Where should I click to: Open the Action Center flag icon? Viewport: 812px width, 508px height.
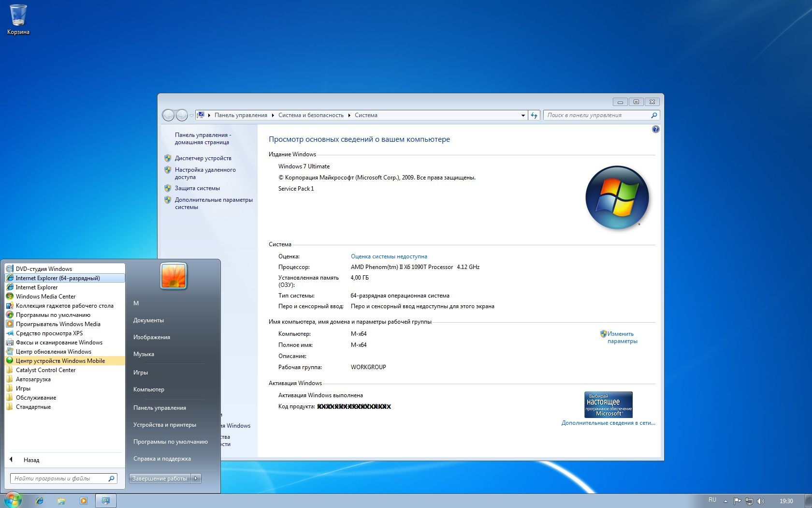click(x=737, y=501)
